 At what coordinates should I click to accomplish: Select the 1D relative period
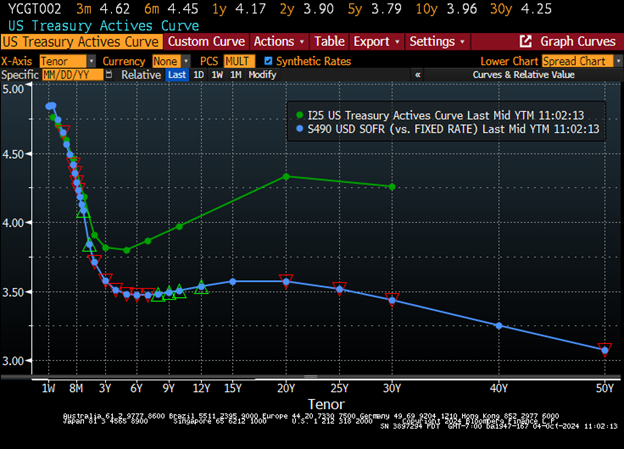coord(199,75)
